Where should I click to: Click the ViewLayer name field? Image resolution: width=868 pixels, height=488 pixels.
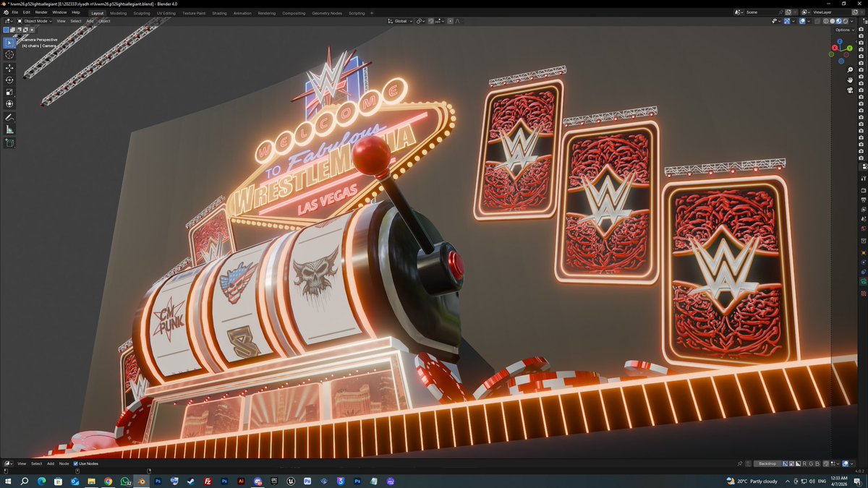pos(832,12)
